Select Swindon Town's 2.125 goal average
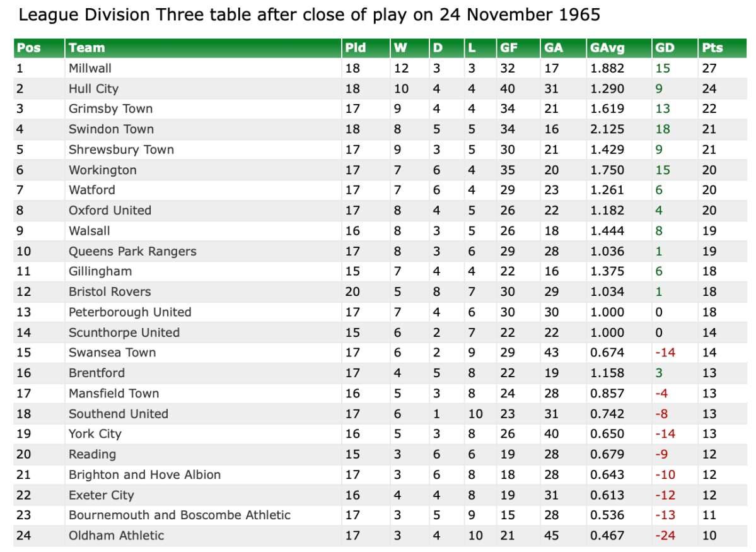 pos(607,129)
